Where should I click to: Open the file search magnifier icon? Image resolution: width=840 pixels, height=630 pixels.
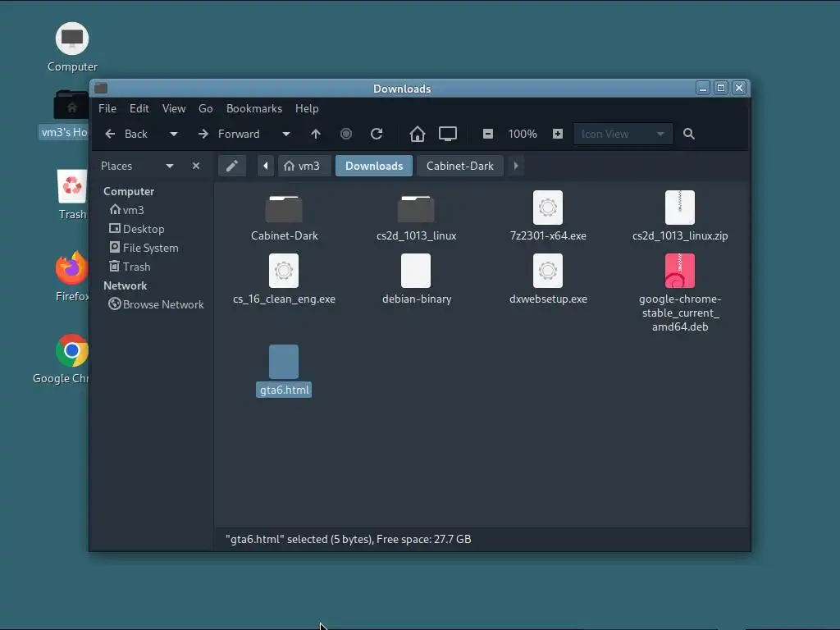click(689, 134)
